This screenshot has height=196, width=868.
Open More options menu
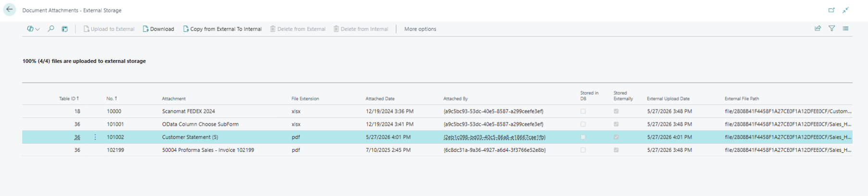tap(420, 29)
